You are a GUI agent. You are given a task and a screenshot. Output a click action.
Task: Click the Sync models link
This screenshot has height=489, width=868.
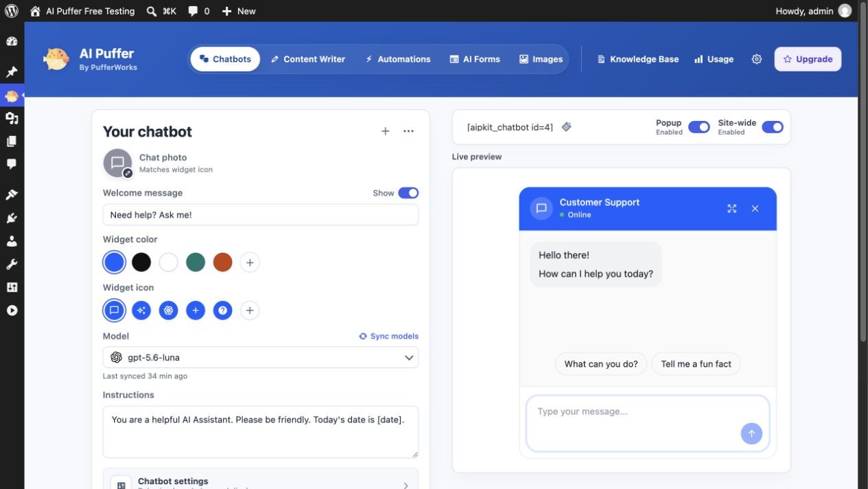388,337
